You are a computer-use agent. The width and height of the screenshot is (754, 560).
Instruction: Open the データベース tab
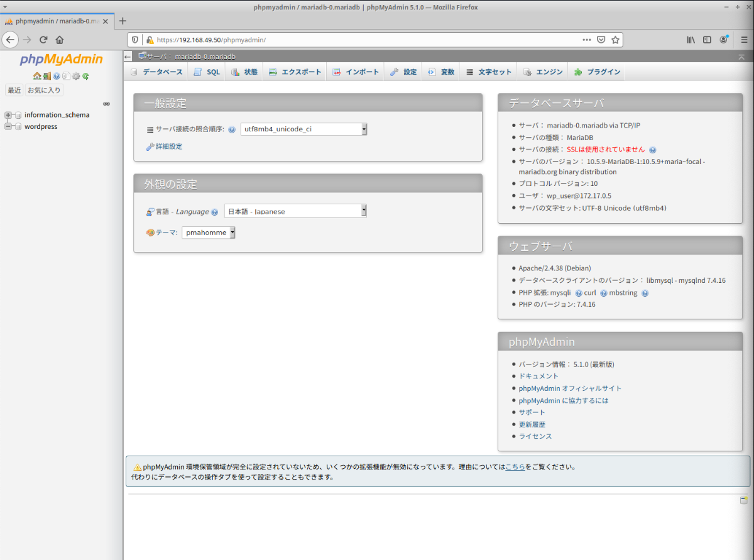(x=156, y=72)
